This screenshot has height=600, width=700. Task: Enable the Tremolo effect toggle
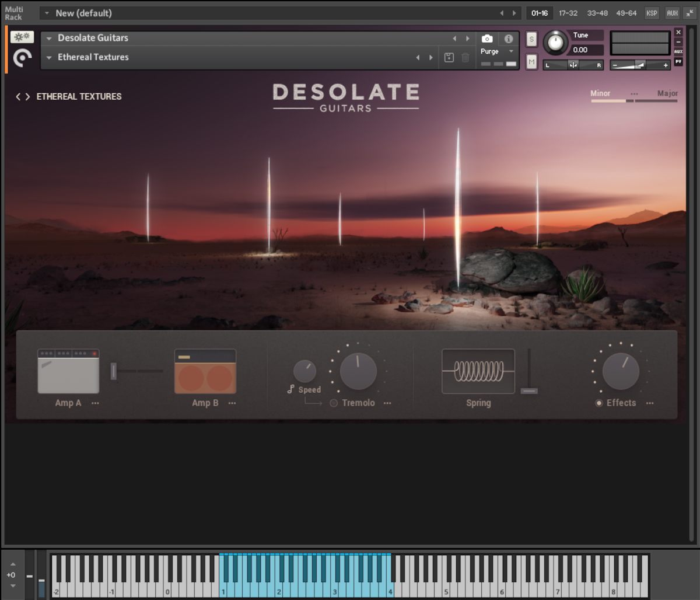pyautogui.click(x=334, y=403)
